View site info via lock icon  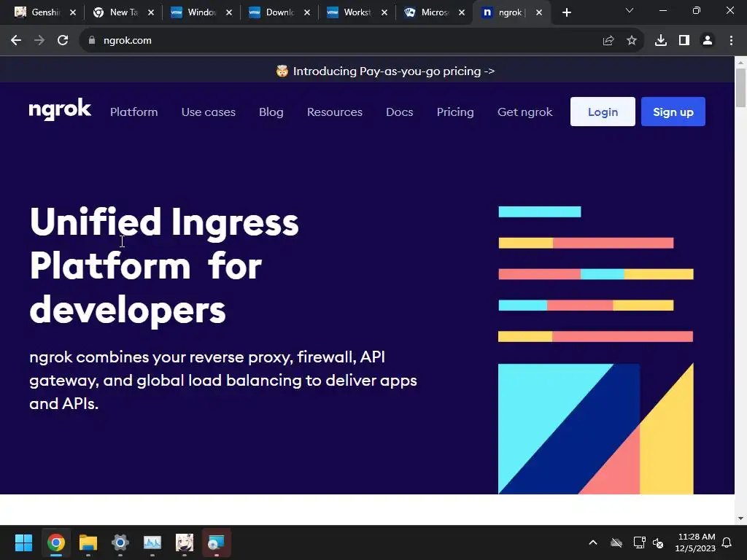(91, 41)
